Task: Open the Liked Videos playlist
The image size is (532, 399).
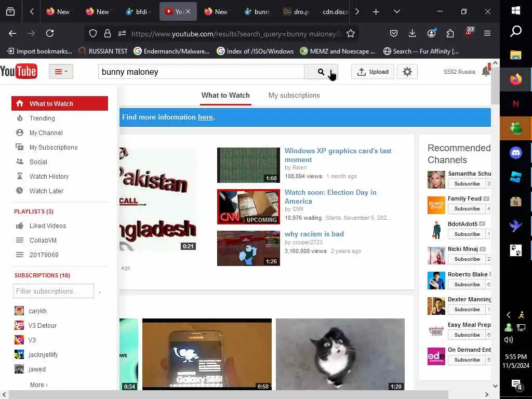Action: pos(47,225)
